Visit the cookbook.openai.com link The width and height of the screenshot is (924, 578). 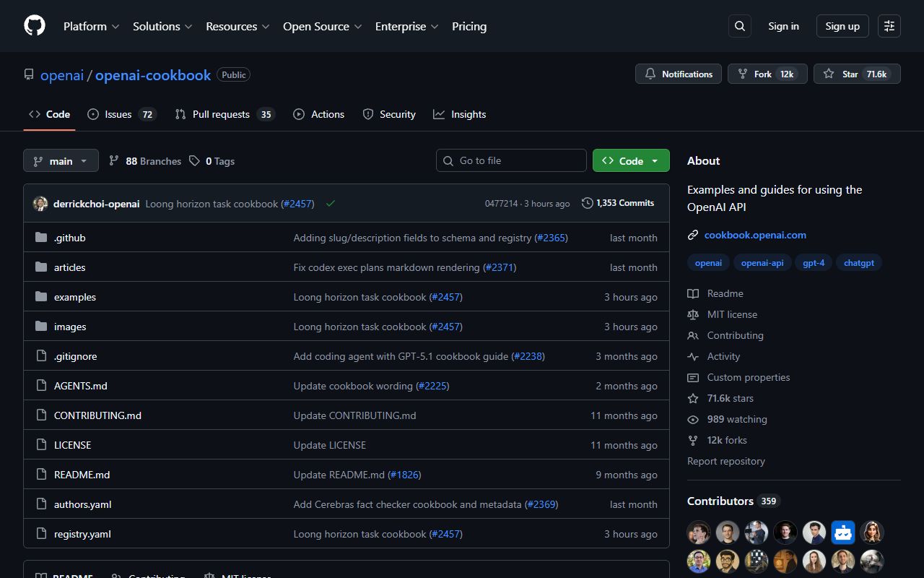[x=755, y=235]
